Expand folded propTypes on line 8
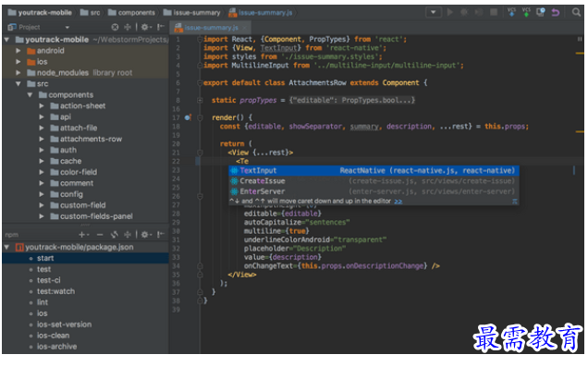 coord(200,100)
